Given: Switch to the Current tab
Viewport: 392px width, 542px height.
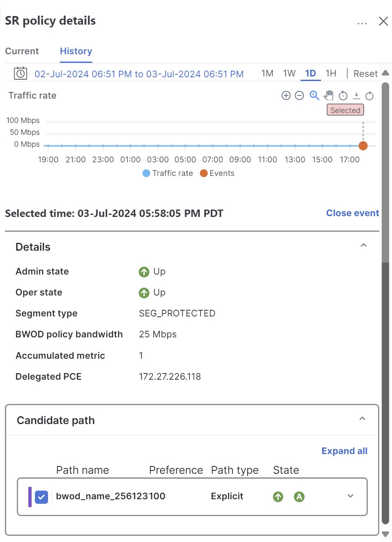Looking at the screenshot, I should point(22,51).
